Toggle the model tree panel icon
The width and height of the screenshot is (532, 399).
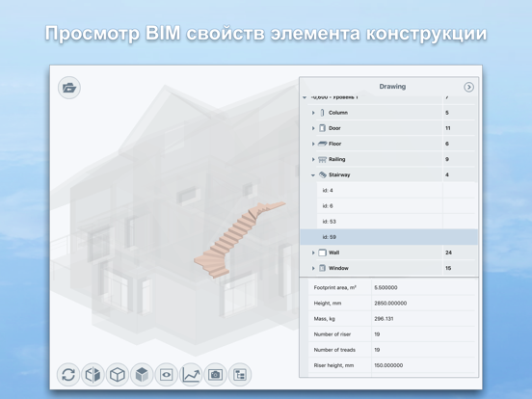pyautogui.click(x=240, y=375)
